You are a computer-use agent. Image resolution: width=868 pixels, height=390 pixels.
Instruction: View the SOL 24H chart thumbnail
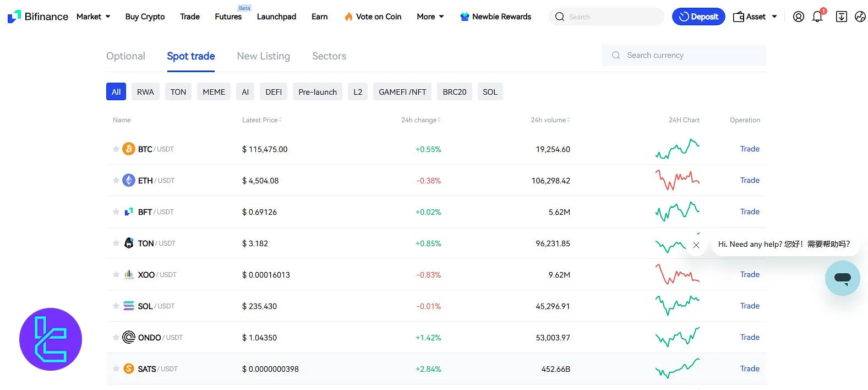point(678,306)
